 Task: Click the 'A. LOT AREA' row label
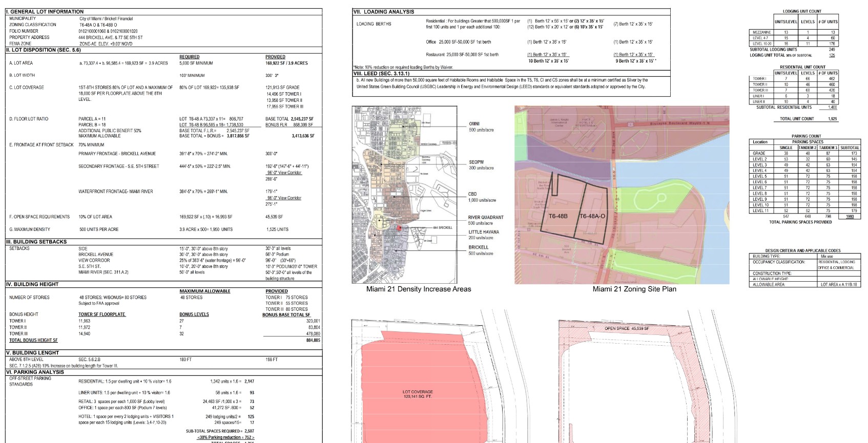[21, 63]
